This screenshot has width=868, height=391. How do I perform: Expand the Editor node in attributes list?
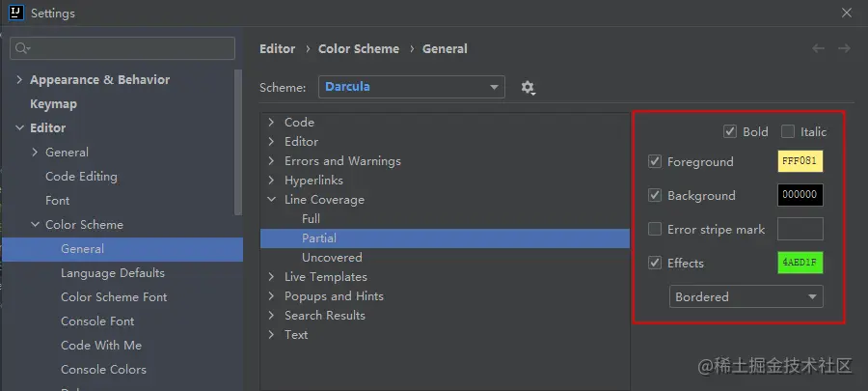coord(271,142)
